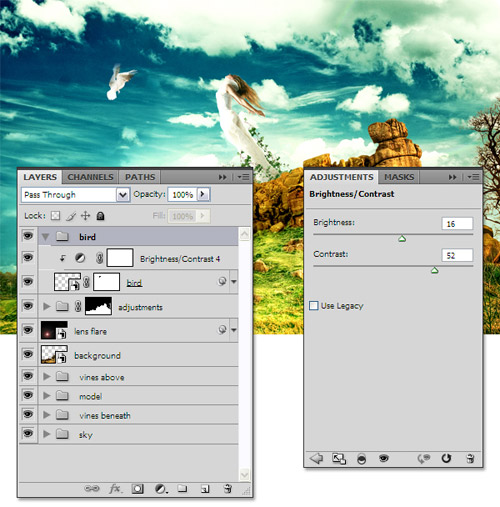Select the background layer
Viewport: 500px width, 507px height.
pos(138,354)
